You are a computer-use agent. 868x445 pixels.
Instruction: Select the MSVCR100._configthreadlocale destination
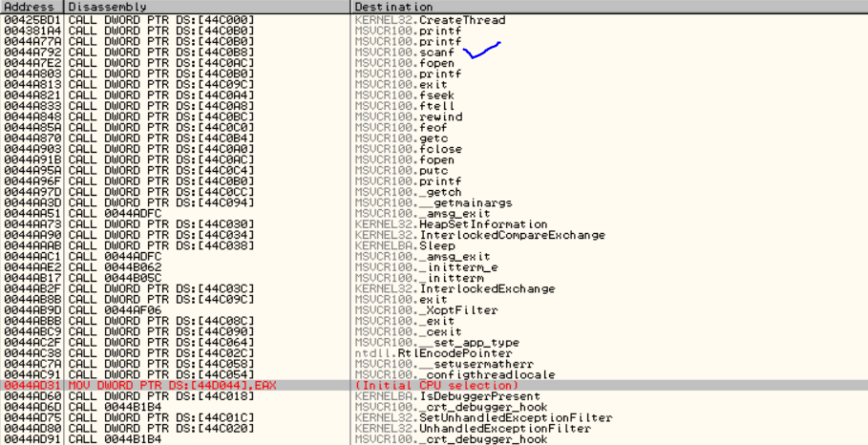click(455, 374)
